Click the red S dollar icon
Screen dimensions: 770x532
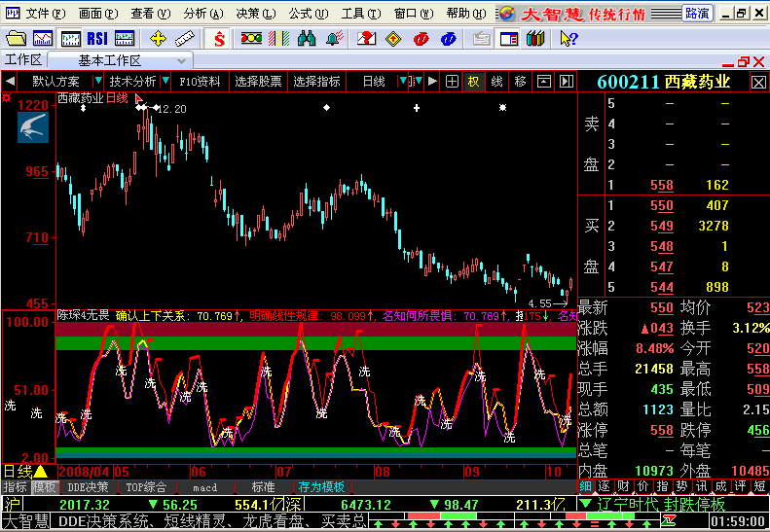219,39
